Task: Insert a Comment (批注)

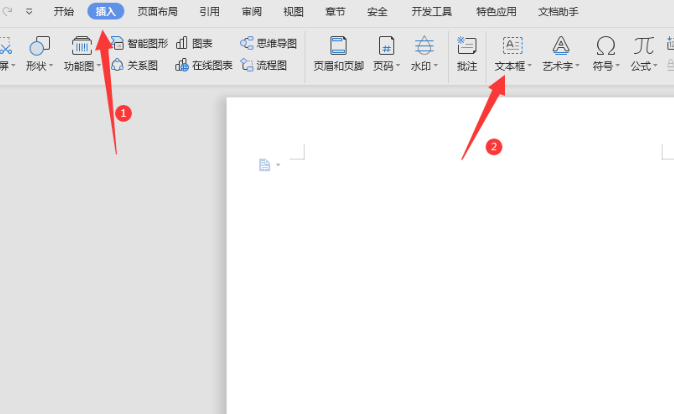Action: 467,54
